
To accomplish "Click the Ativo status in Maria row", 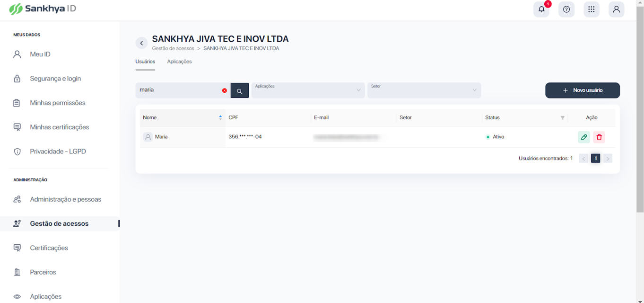I will pyautogui.click(x=495, y=137).
